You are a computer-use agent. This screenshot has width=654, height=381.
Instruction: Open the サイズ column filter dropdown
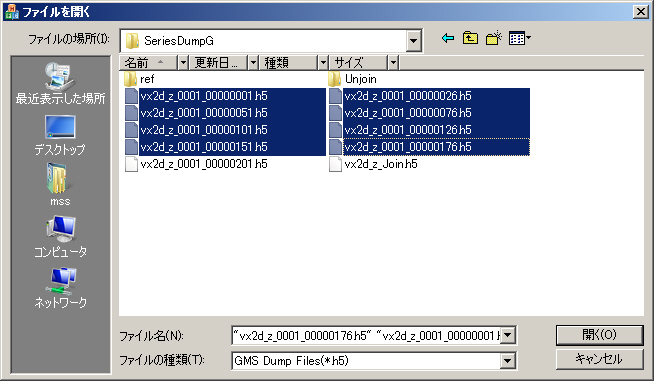(393, 63)
